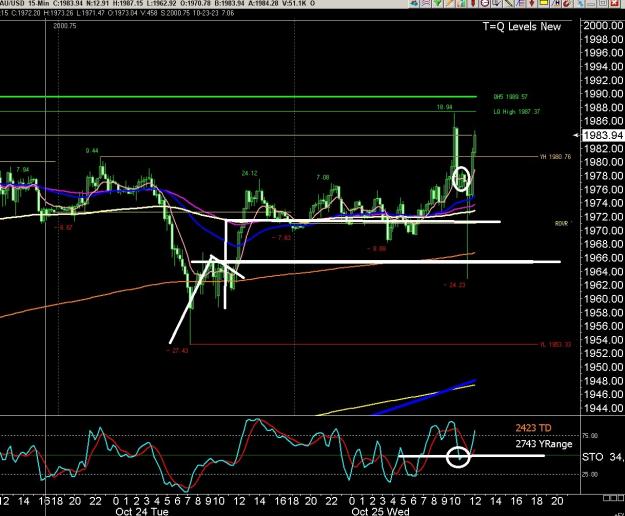This screenshot has height=516, width=625.
Task: Click the green '7.08' swing label
Action: point(323,177)
